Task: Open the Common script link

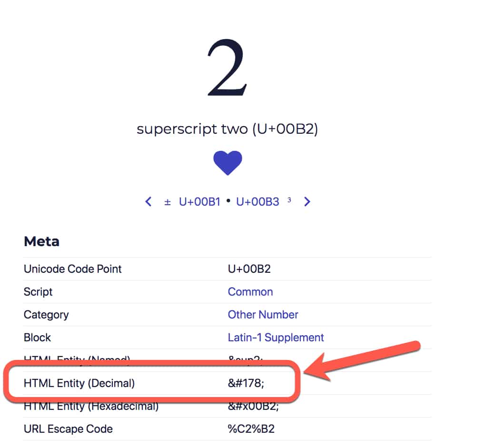Action: (x=250, y=292)
